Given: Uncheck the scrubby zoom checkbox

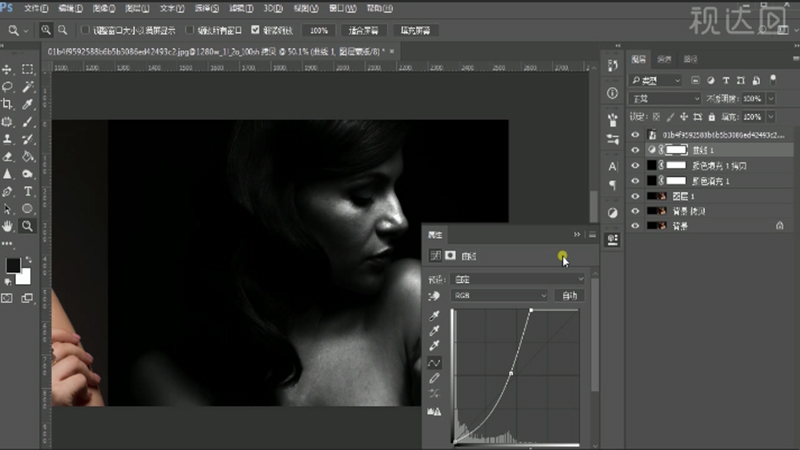Looking at the screenshot, I should tap(256, 30).
